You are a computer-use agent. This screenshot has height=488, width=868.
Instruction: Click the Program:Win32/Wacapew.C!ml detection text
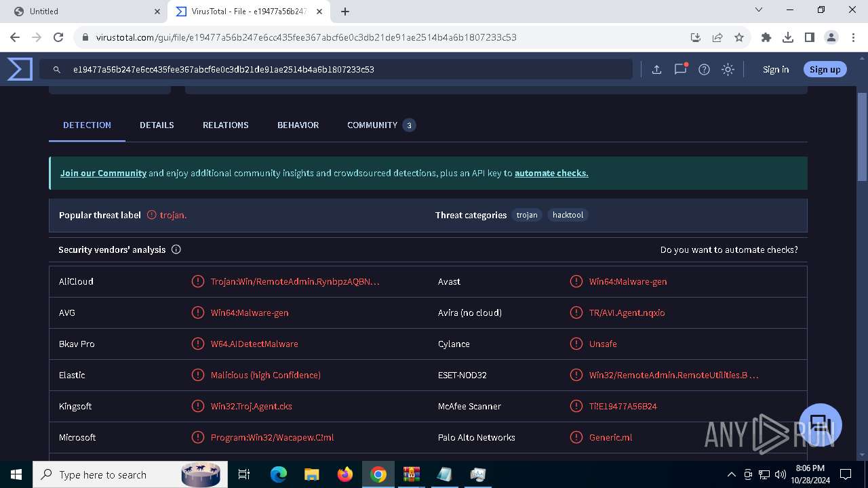[273, 437]
